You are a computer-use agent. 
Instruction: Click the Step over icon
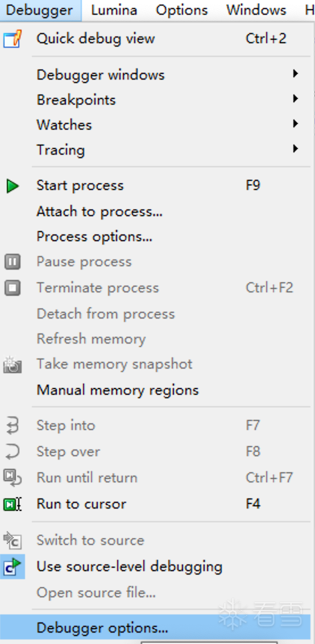coord(13,452)
